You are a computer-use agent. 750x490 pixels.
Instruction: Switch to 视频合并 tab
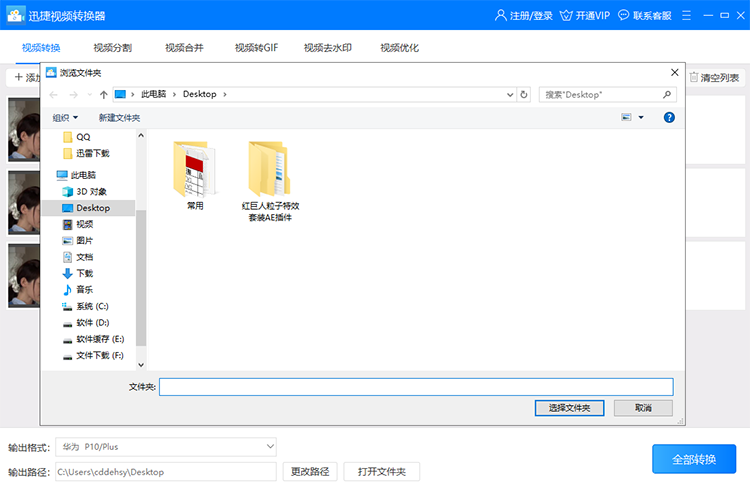pyautogui.click(x=184, y=47)
